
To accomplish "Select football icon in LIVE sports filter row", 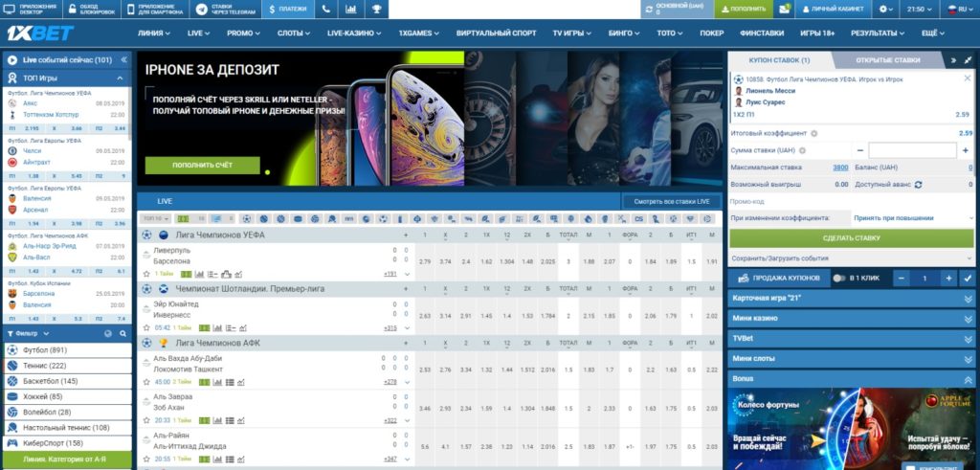I will (247, 219).
